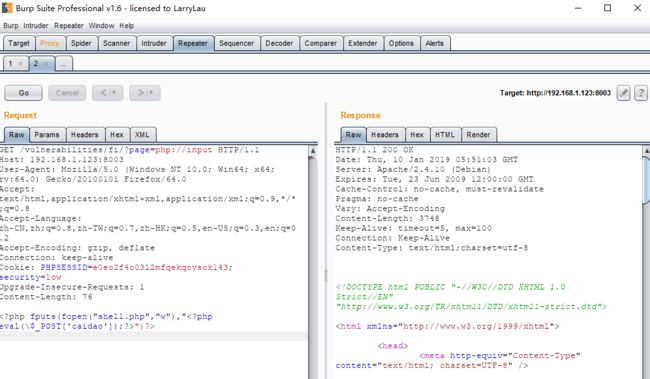Switch to the Spider tab
This screenshot has height=379, width=650.
(x=81, y=43)
